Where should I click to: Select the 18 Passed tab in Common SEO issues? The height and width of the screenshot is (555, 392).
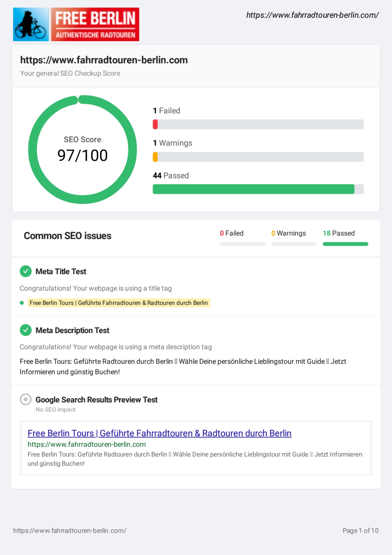click(x=339, y=233)
